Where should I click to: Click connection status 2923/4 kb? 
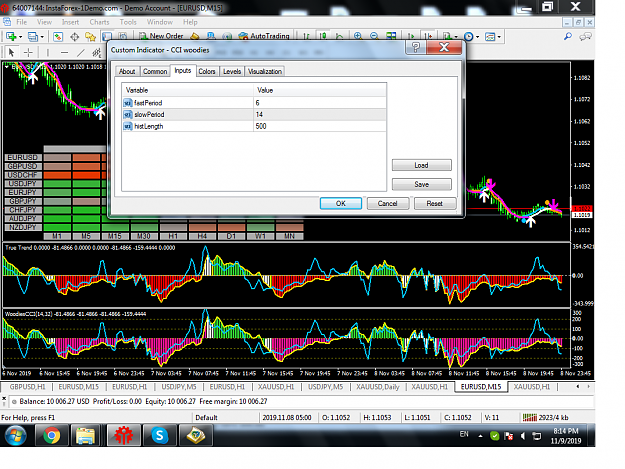(x=546, y=418)
